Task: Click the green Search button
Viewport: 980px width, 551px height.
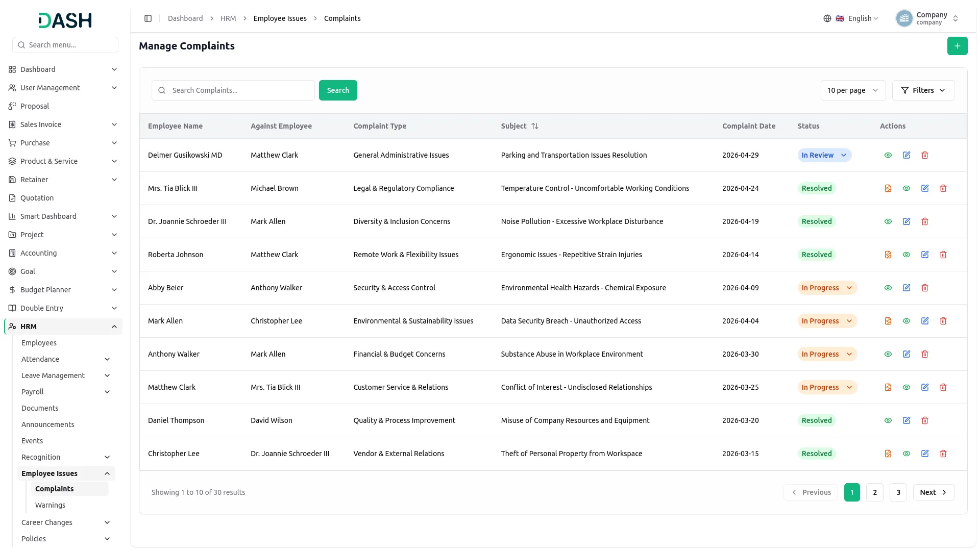Action: tap(338, 90)
